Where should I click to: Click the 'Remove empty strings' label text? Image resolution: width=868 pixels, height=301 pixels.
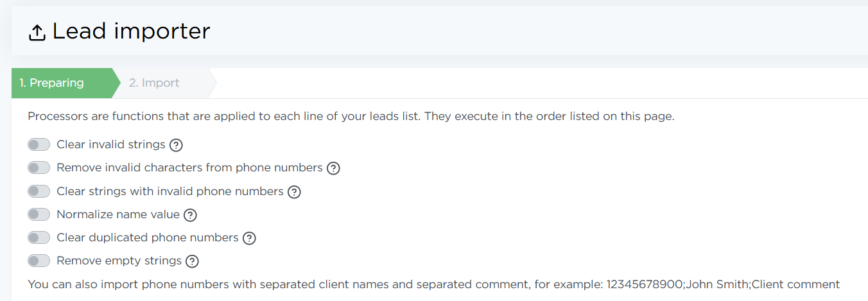pos(119,261)
